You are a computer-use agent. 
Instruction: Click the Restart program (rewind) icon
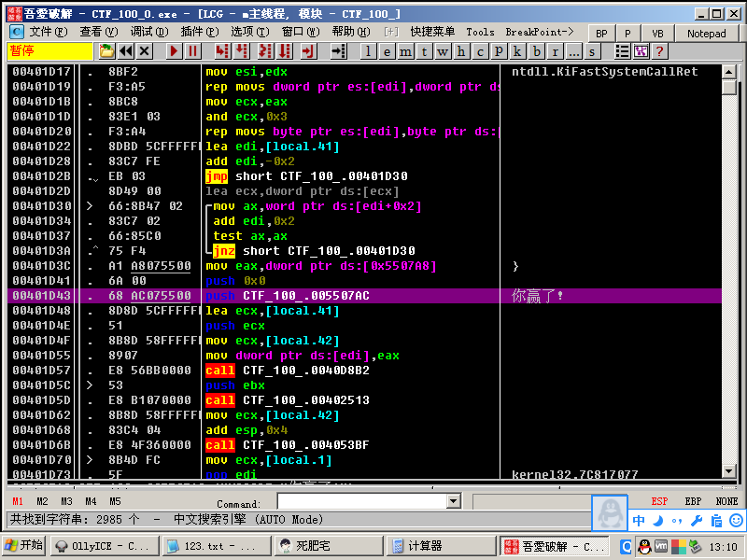[x=127, y=51]
